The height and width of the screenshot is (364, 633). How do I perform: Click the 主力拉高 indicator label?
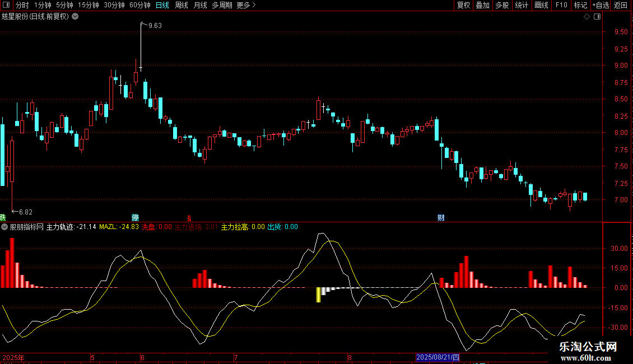coord(243,227)
